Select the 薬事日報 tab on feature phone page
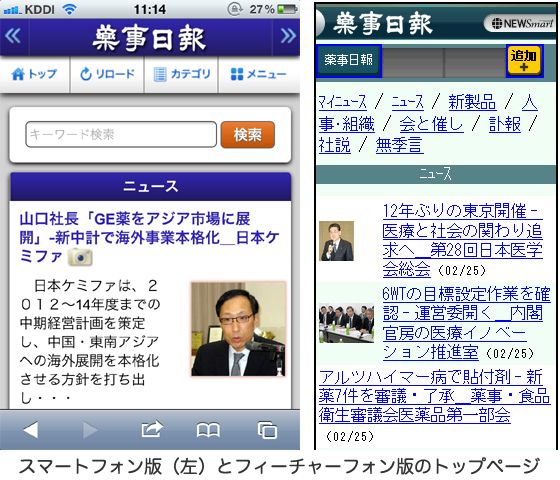The width and height of the screenshot is (560, 480). coord(349,61)
